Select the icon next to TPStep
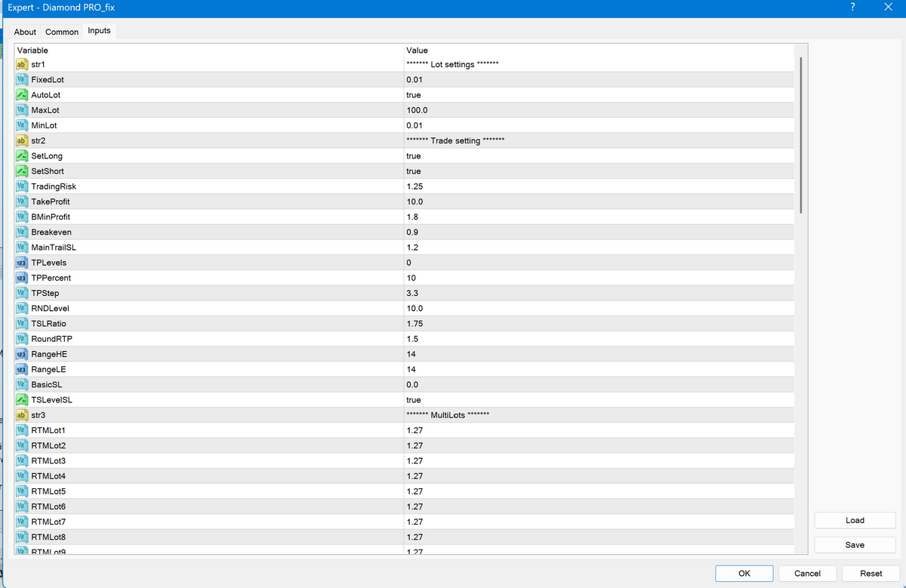This screenshot has height=588, width=906. tap(22, 293)
